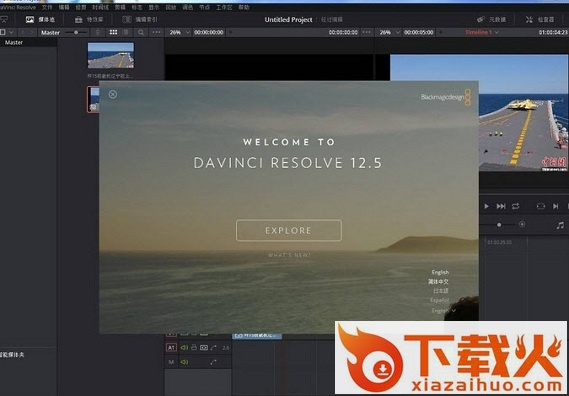Viewport: 569px width, 396px height.
Task: Click the 01:00:04:23 timeline viewer timecode
Action: click(553, 32)
